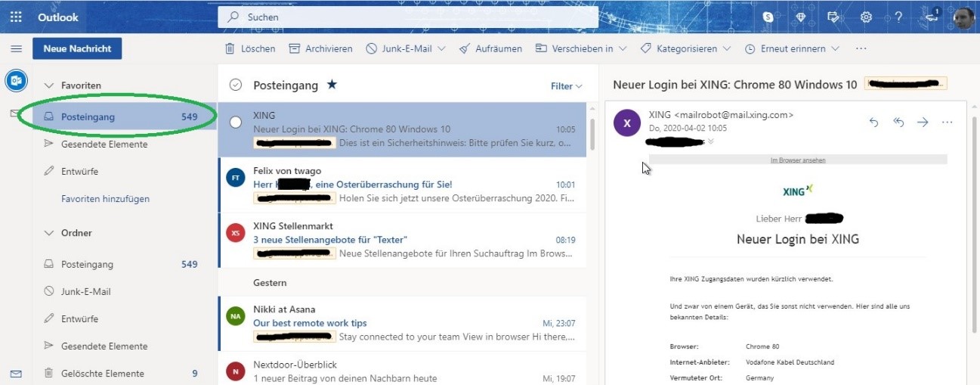Screen dimensions: 980x385
Task: Click the star next to Posteingang
Action: (331, 85)
